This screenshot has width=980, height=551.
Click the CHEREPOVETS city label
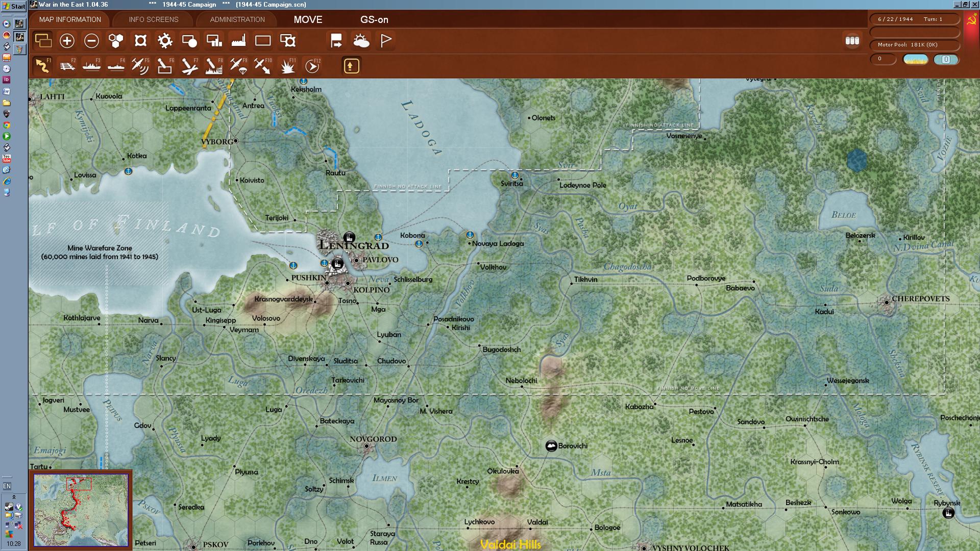tap(921, 298)
